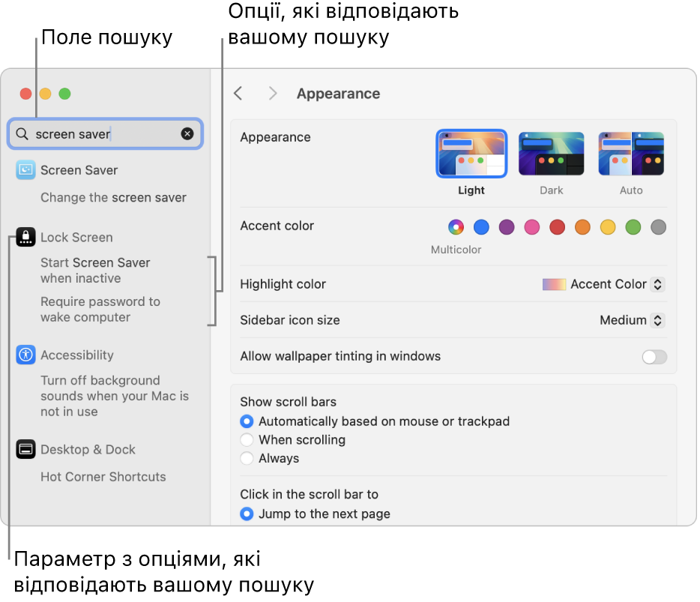
Task: Click the Multicolor label under accent colors
Action: click(x=456, y=250)
